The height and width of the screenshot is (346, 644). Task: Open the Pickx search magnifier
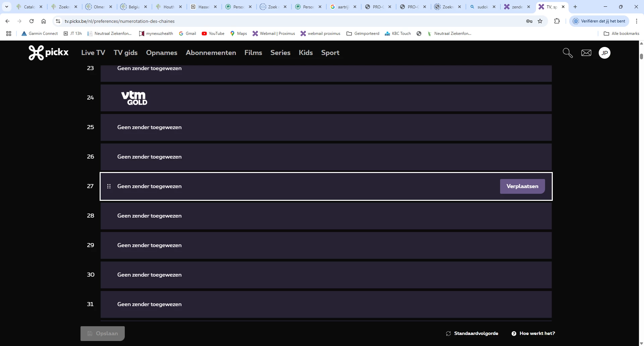point(568,53)
